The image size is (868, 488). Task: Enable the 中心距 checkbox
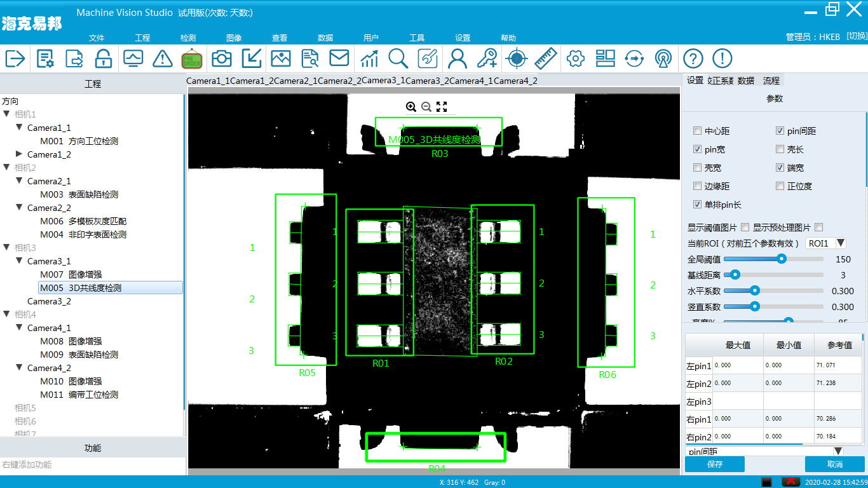pos(698,131)
